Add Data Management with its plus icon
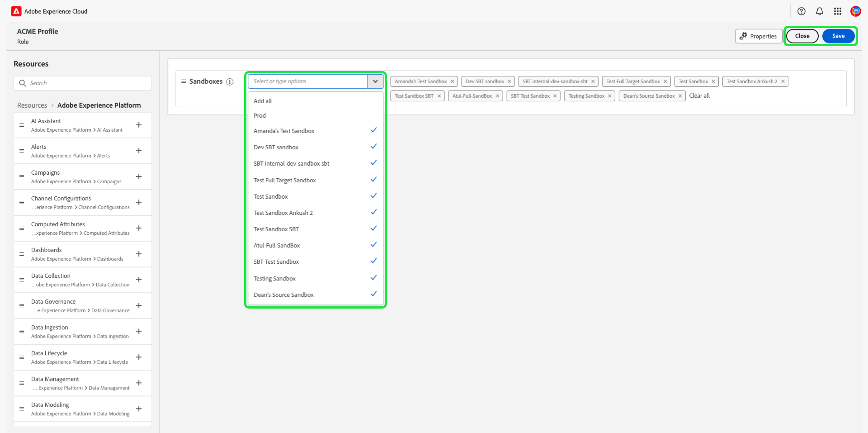Image resolution: width=868 pixels, height=433 pixels. point(139,383)
